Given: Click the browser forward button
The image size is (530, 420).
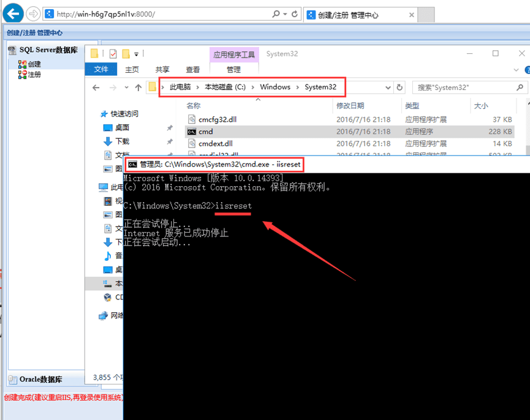Looking at the screenshot, I should 33,14.
